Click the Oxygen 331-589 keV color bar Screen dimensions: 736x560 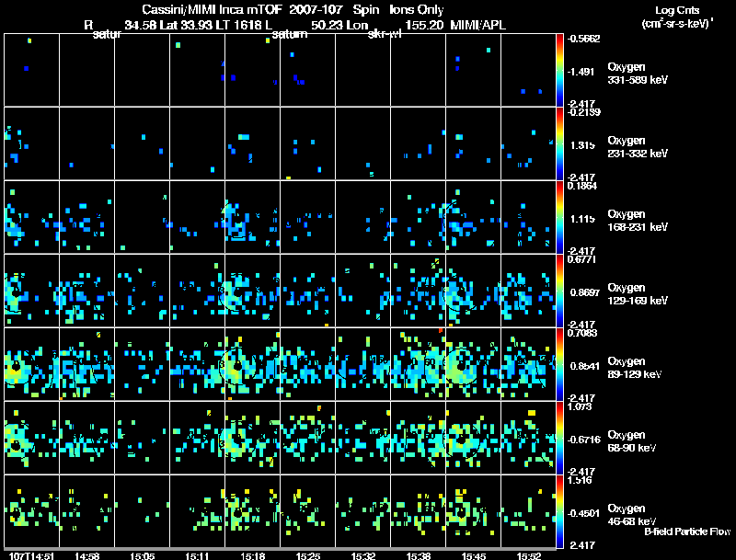[x=559, y=70]
